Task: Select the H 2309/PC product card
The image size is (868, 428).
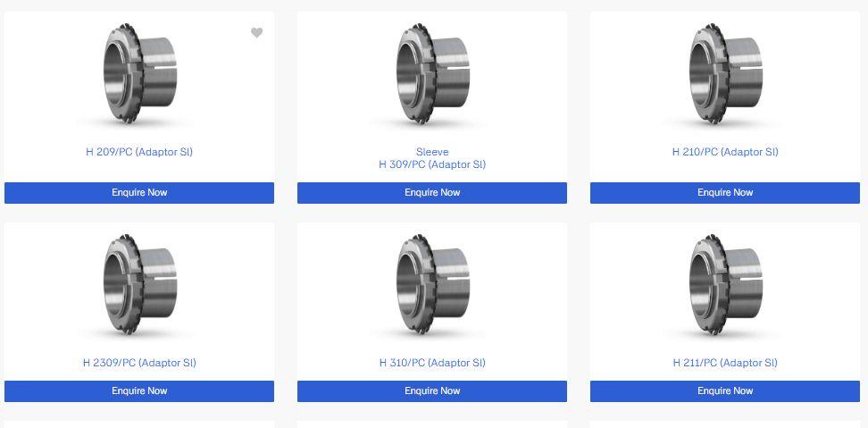Action: tap(139, 312)
